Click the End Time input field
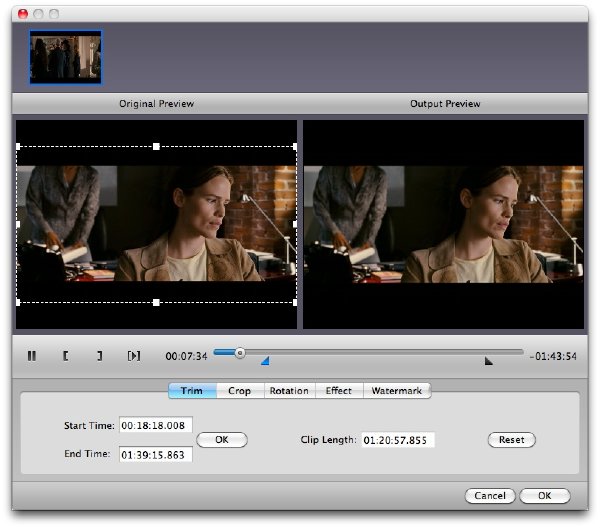This screenshot has height=528, width=600. pos(156,455)
